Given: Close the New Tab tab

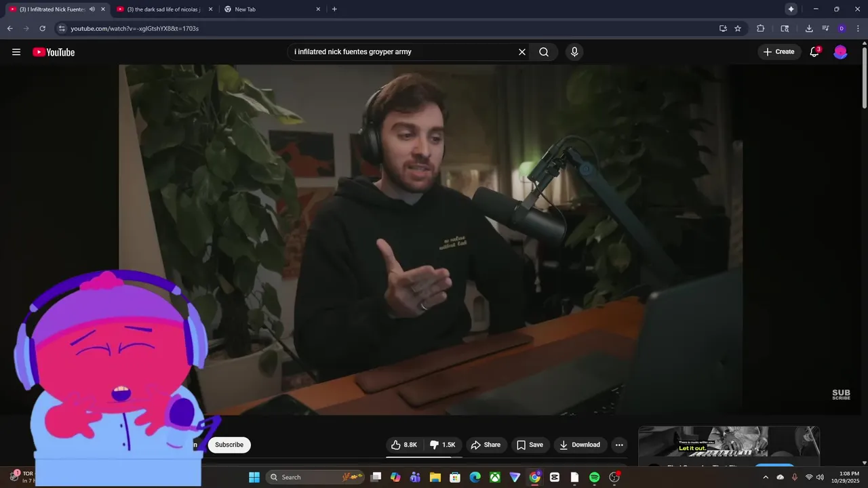Looking at the screenshot, I should click(x=318, y=9).
